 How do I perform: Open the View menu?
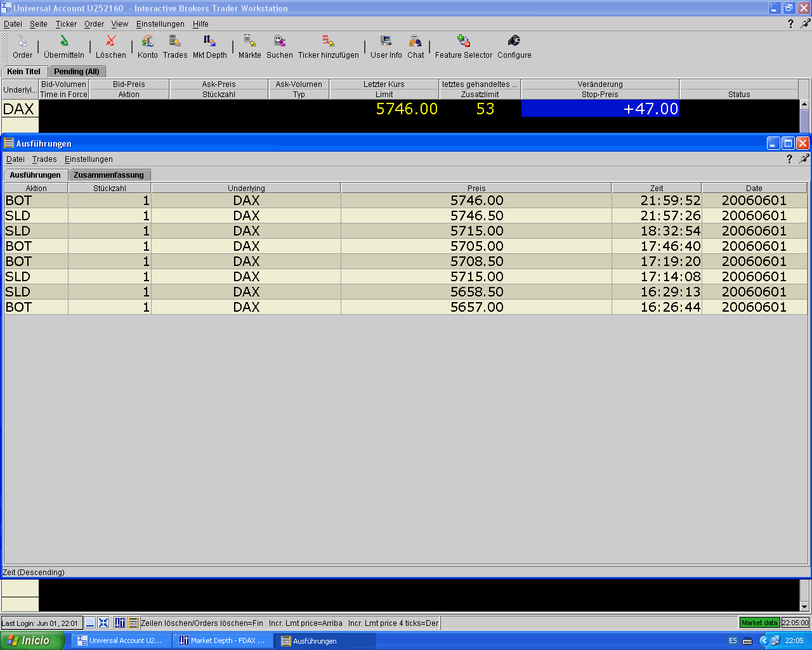[x=120, y=23]
